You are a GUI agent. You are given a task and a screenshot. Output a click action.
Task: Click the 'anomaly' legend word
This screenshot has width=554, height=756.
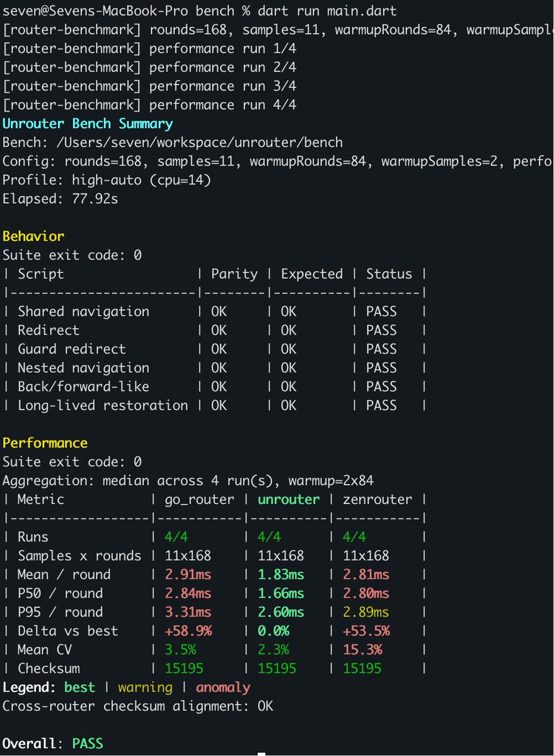(x=223, y=687)
